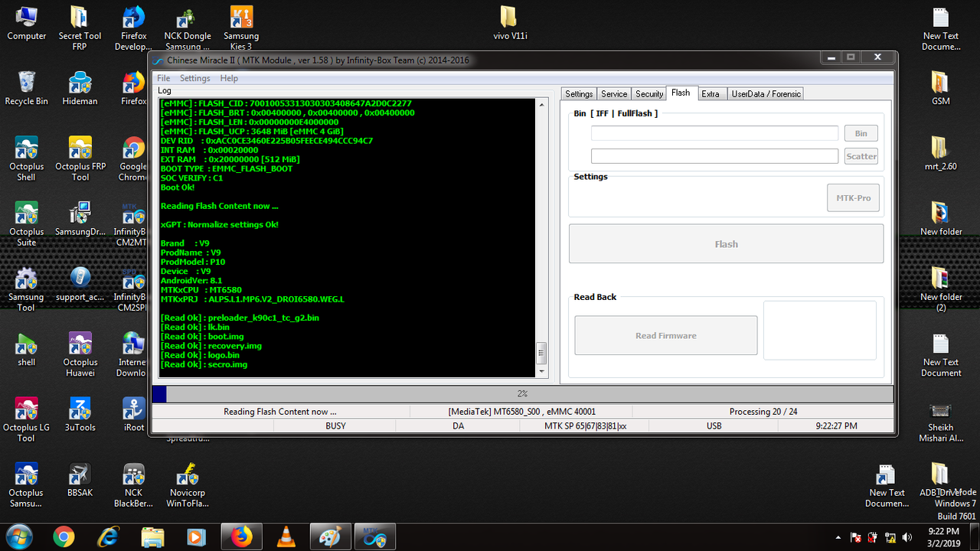This screenshot has width=980, height=551.
Task: Click '[Read Ok] : recovery.img' log line
Action: 211,346
